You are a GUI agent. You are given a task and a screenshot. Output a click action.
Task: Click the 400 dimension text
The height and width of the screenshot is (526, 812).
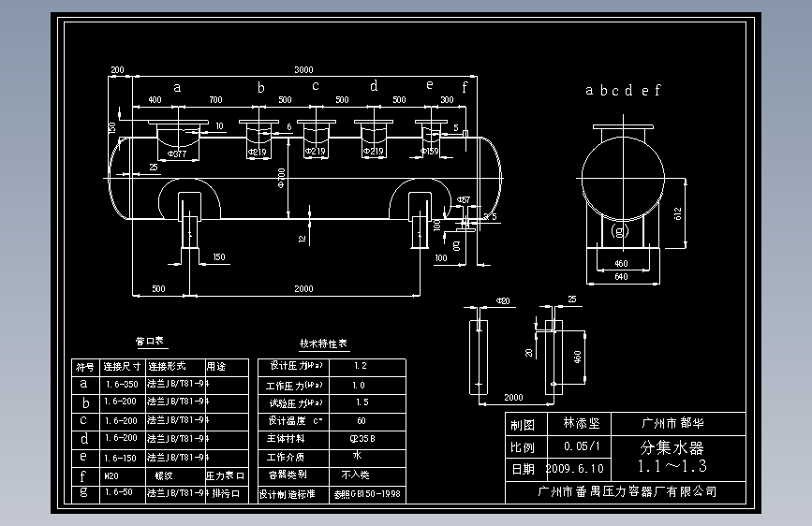(155, 100)
